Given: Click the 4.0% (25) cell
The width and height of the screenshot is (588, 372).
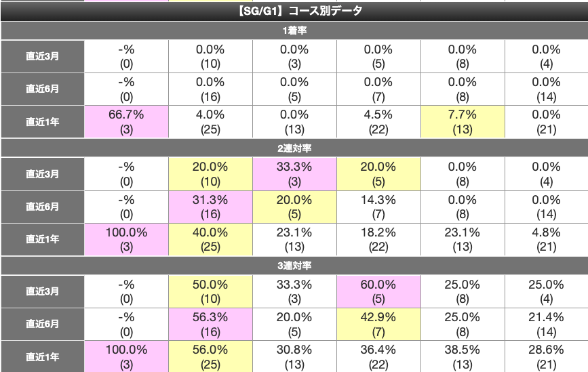Looking at the screenshot, I should point(210,122).
